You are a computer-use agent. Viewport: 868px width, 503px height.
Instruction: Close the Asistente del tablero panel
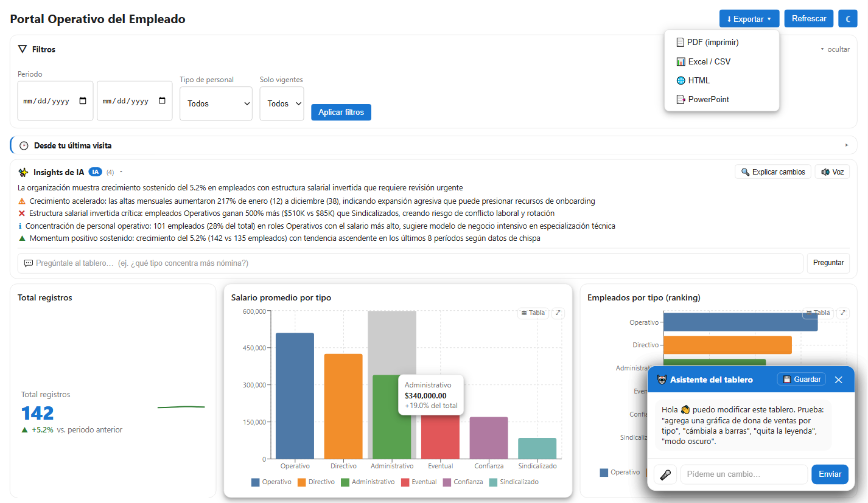click(x=838, y=380)
